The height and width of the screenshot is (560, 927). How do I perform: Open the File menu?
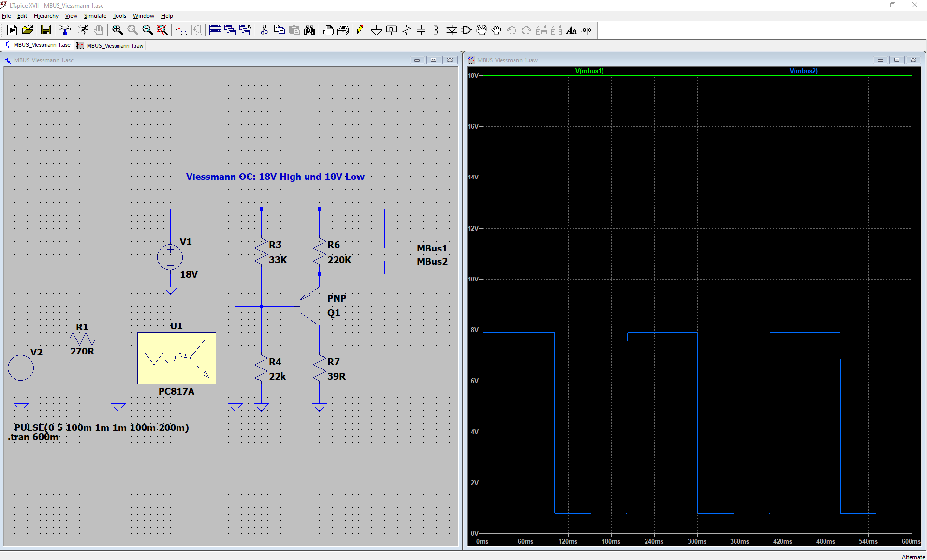click(x=6, y=16)
